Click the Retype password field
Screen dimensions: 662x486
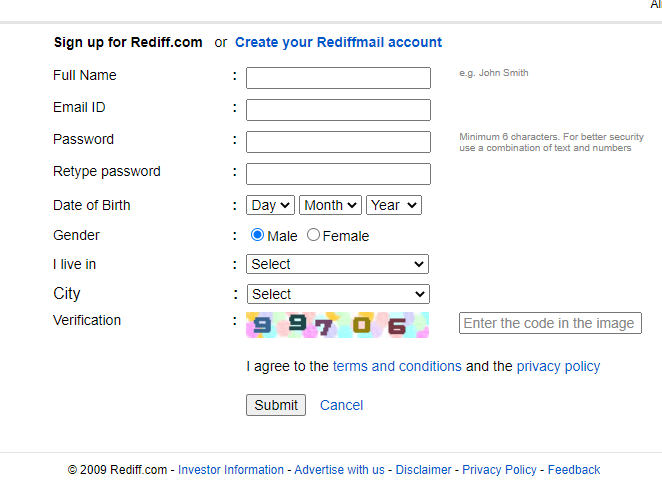pos(338,174)
